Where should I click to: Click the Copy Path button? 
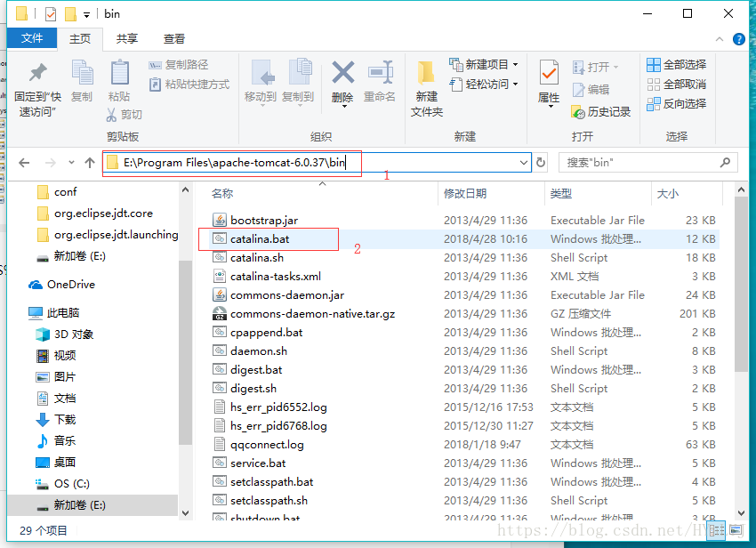(179, 65)
